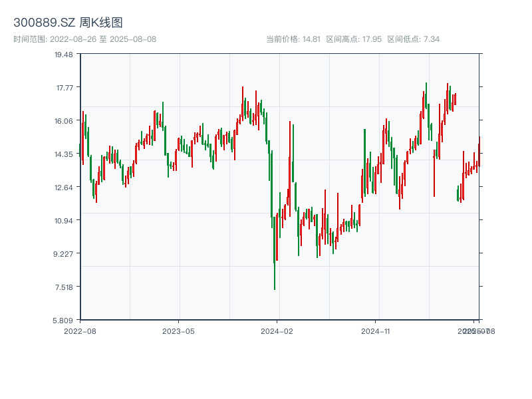
Task: Click the 12.64 y-axis price label
Action: pyautogui.click(x=64, y=188)
